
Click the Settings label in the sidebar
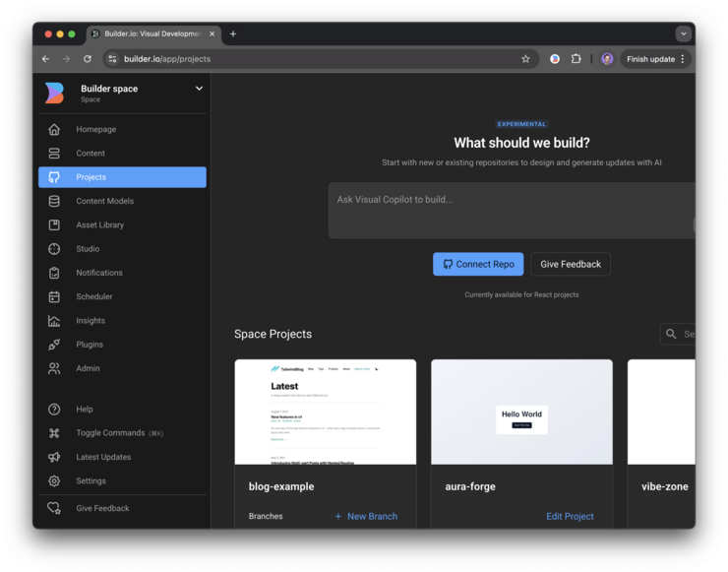(91, 480)
